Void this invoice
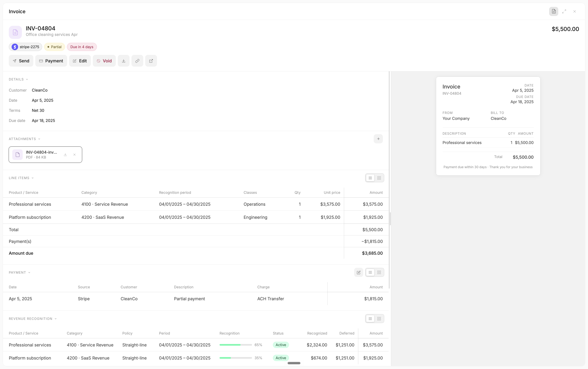Screen dimensions: 588x369 [x=104, y=61]
